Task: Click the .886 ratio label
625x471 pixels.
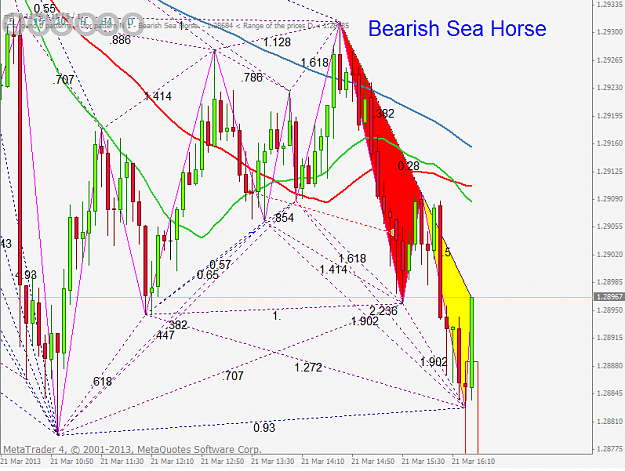Action: point(120,39)
